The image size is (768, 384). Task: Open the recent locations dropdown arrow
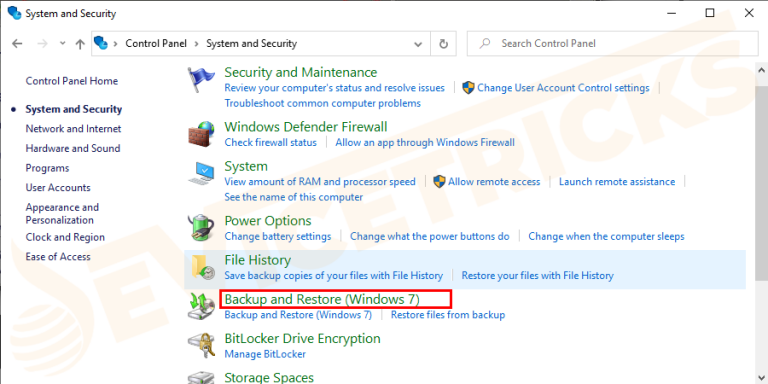click(62, 43)
